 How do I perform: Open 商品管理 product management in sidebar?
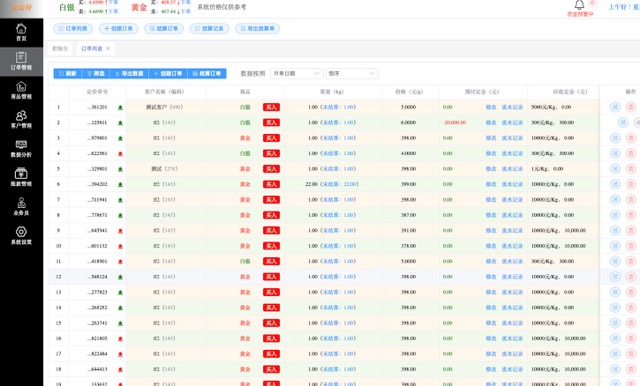pyautogui.click(x=21, y=91)
